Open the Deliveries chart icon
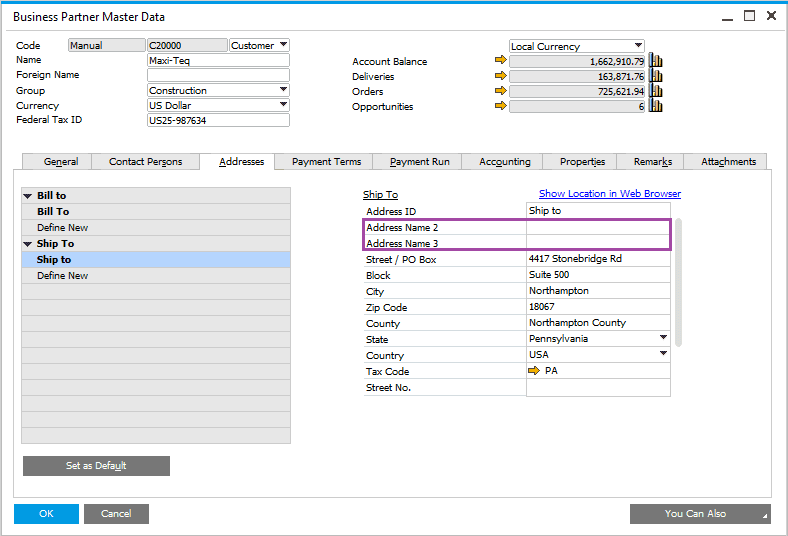The width and height of the screenshot is (788, 536). tap(656, 76)
